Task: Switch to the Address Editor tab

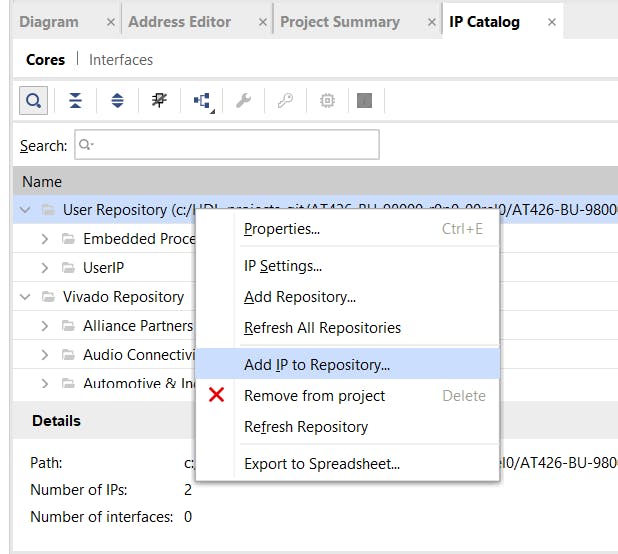Action: (179, 22)
